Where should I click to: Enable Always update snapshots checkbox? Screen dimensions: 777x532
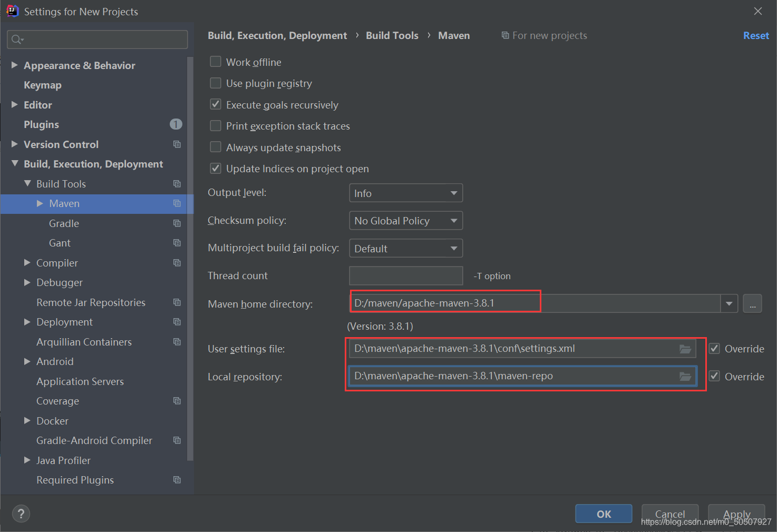216,147
